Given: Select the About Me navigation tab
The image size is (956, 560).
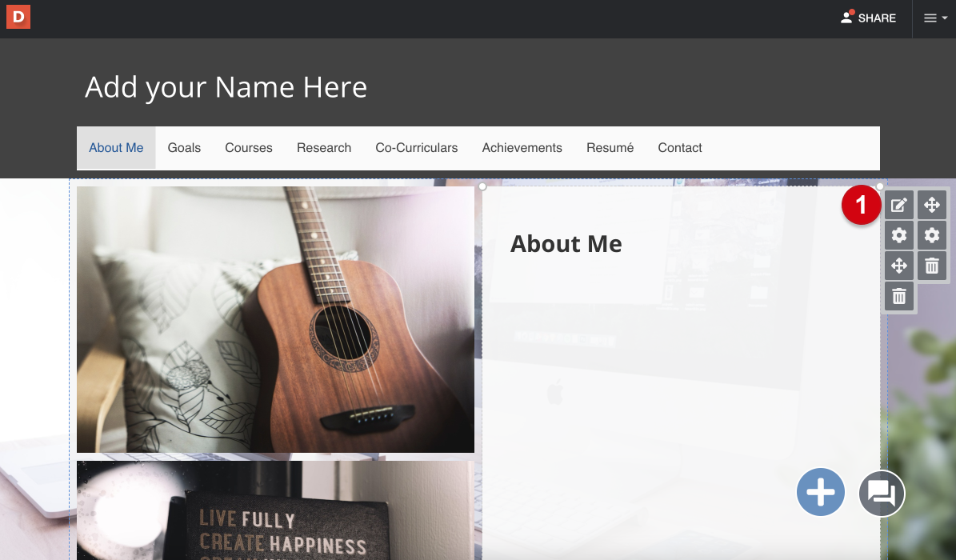Looking at the screenshot, I should (x=116, y=148).
